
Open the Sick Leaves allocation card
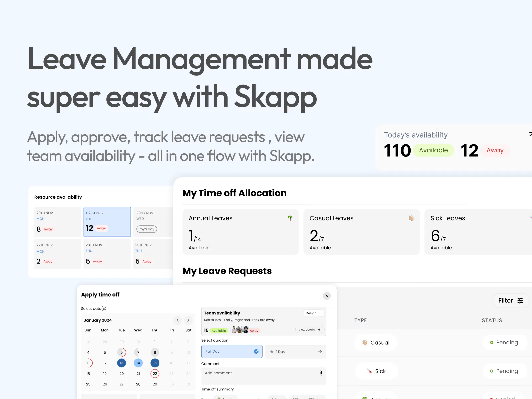tap(478, 232)
